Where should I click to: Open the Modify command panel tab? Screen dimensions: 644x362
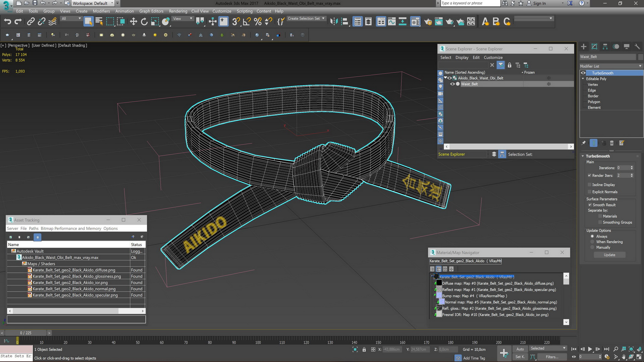[x=594, y=47]
